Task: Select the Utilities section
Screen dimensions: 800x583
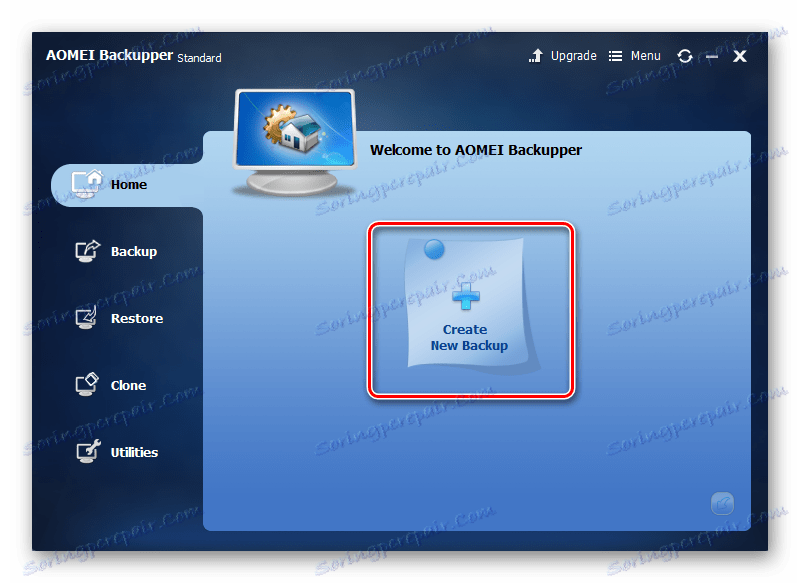Action: 134,452
